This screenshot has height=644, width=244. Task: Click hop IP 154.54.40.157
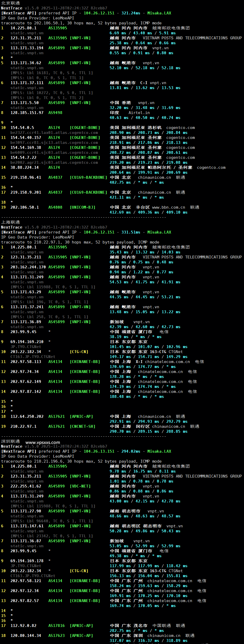26,138
